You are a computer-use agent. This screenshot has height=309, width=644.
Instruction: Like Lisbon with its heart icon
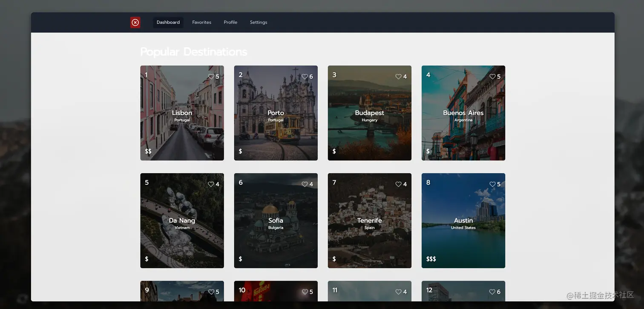pyautogui.click(x=211, y=77)
